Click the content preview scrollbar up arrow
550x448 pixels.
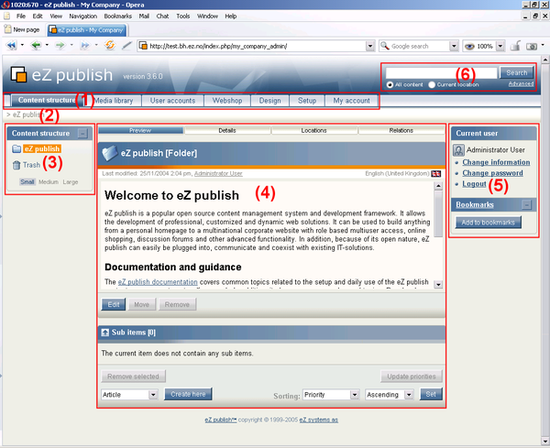(x=438, y=186)
